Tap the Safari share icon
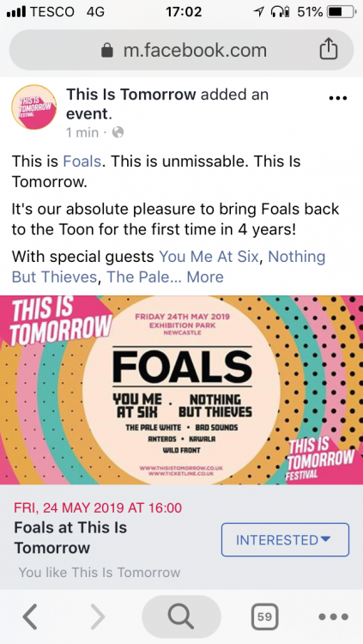 point(329,50)
